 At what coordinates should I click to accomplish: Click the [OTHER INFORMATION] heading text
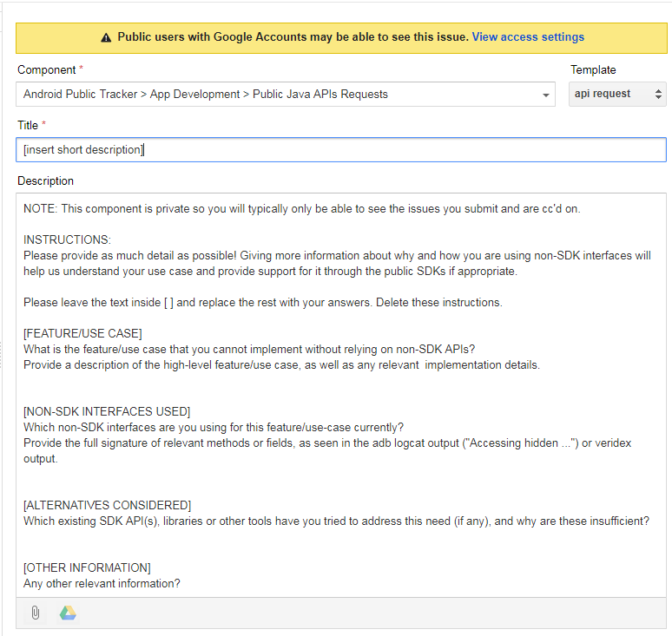[87, 567]
